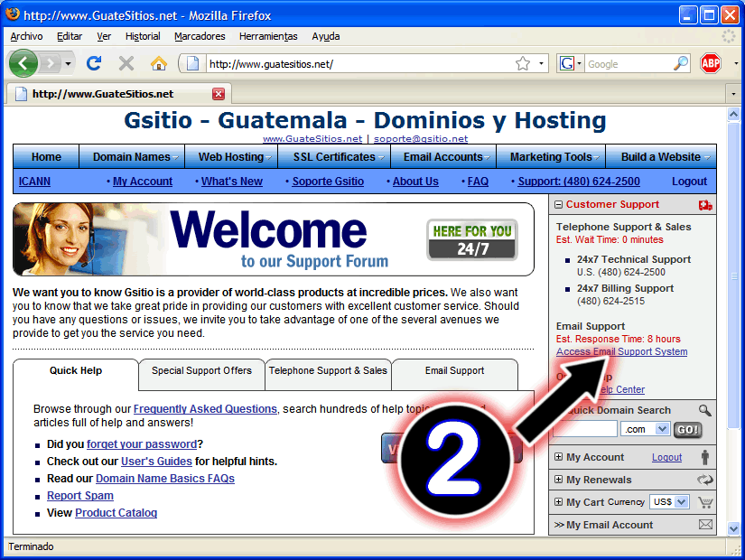Image resolution: width=745 pixels, height=560 pixels.
Task: Click the My Email Account envelope icon
Action: [705, 525]
